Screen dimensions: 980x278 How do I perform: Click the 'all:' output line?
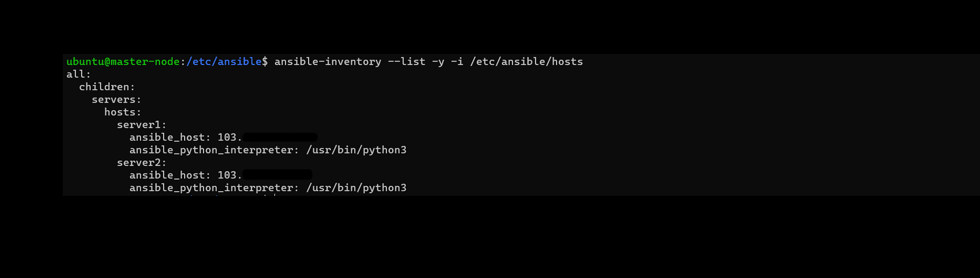pos(79,74)
